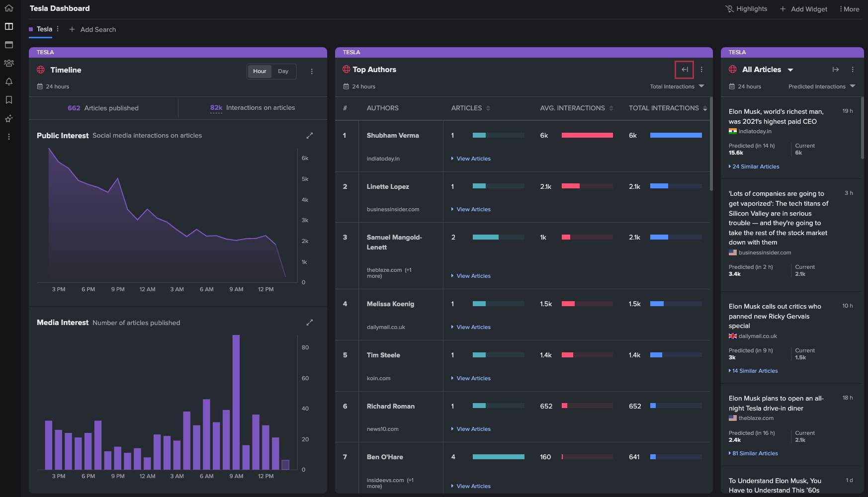Open the notifications bell in sidebar

pos(9,82)
